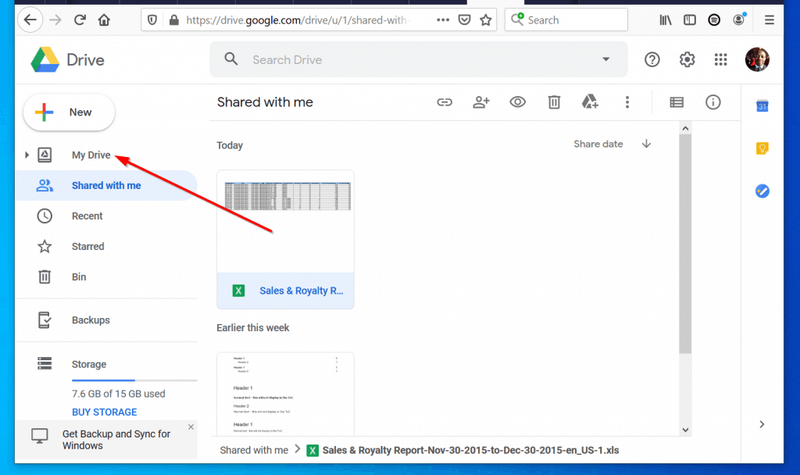Viewport: 800px width, 475px height.
Task: Click the browser Forward arrow
Action: point(55,20)
